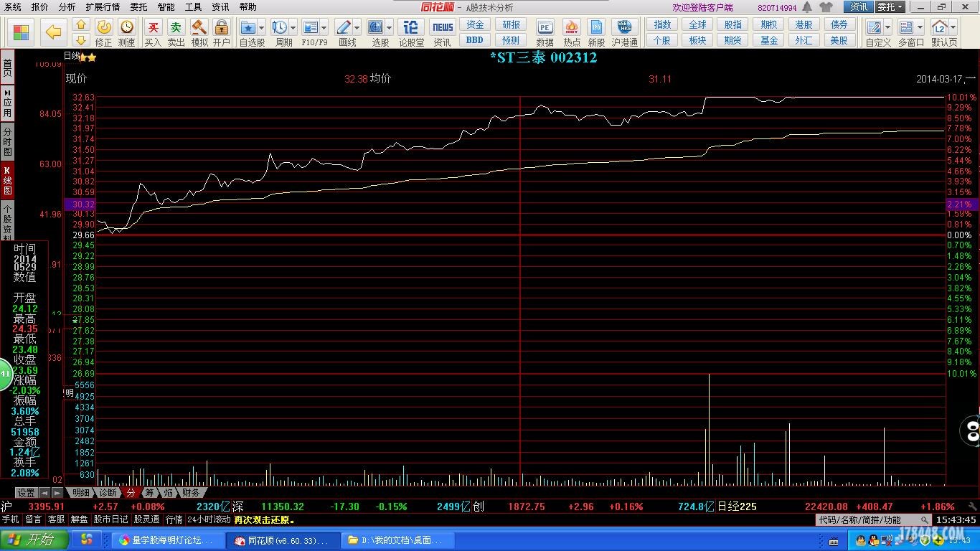Click the yellow down arrow icon
This screenshot has height=551, width=980.
[x=81, y=40]
